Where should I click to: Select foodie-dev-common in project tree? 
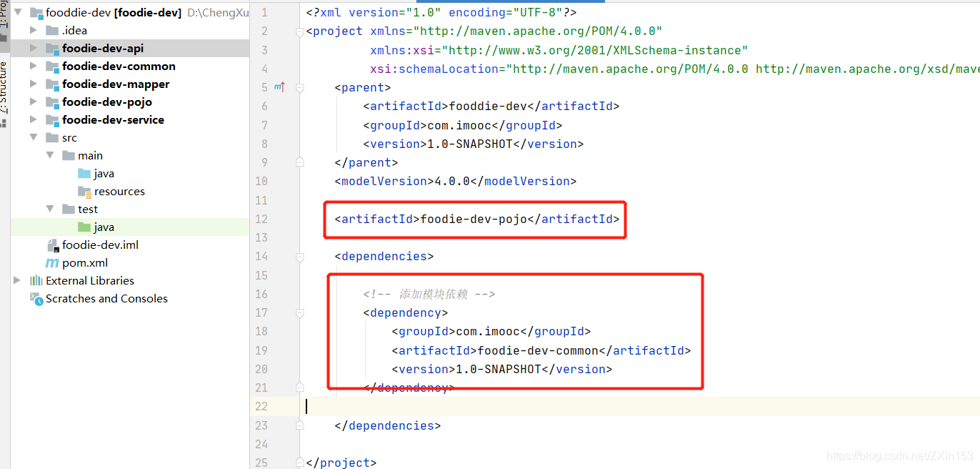[x=119, y=66]
